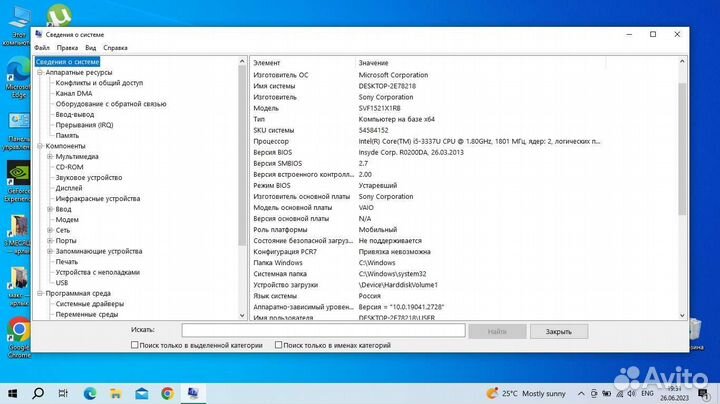The width and height of the screenshot is (720, 404).
Task: Click System Information taskbar icon
Action: (193, 393)
